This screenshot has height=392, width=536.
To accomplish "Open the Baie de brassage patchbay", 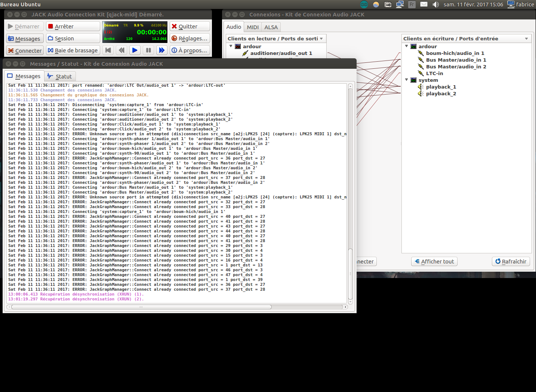I will click(x=73, y=50).
